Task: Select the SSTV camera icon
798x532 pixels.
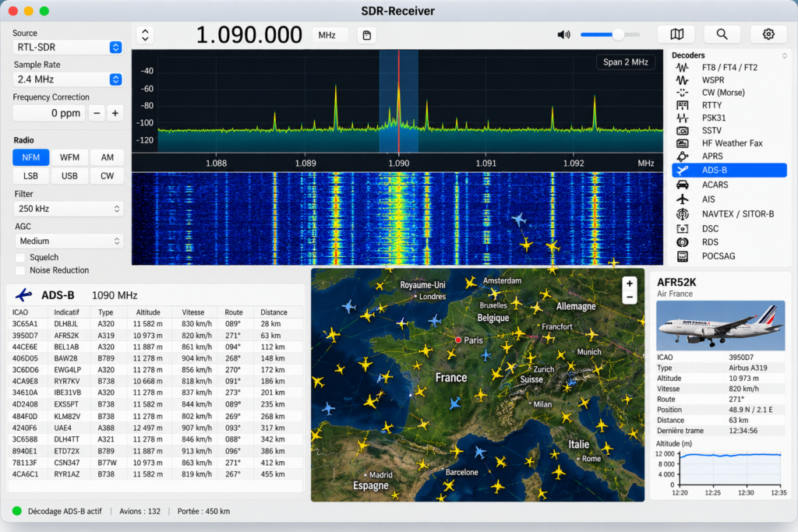Action: click(x=682, y=131)
